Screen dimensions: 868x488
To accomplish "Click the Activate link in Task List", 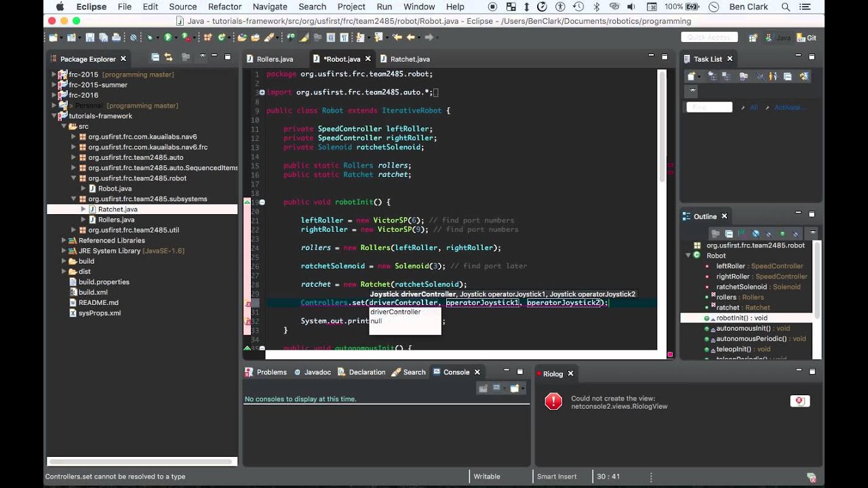I will [x=789, y=107].
